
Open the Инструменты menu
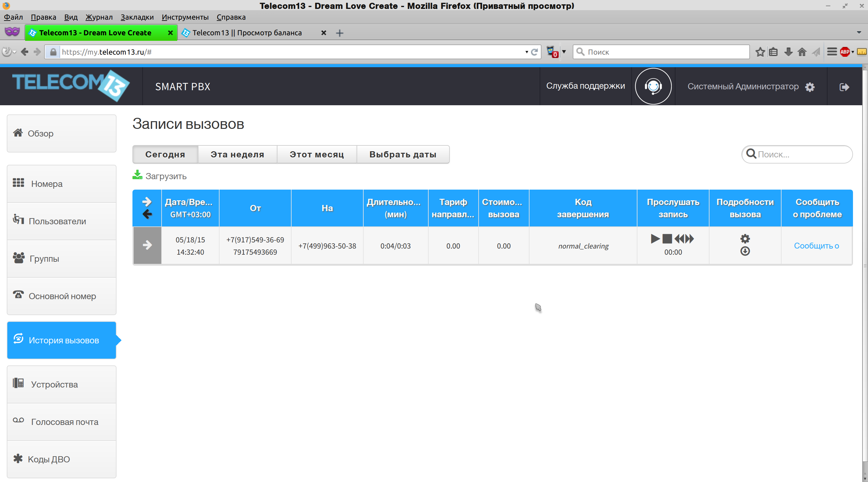pos(185,17)
